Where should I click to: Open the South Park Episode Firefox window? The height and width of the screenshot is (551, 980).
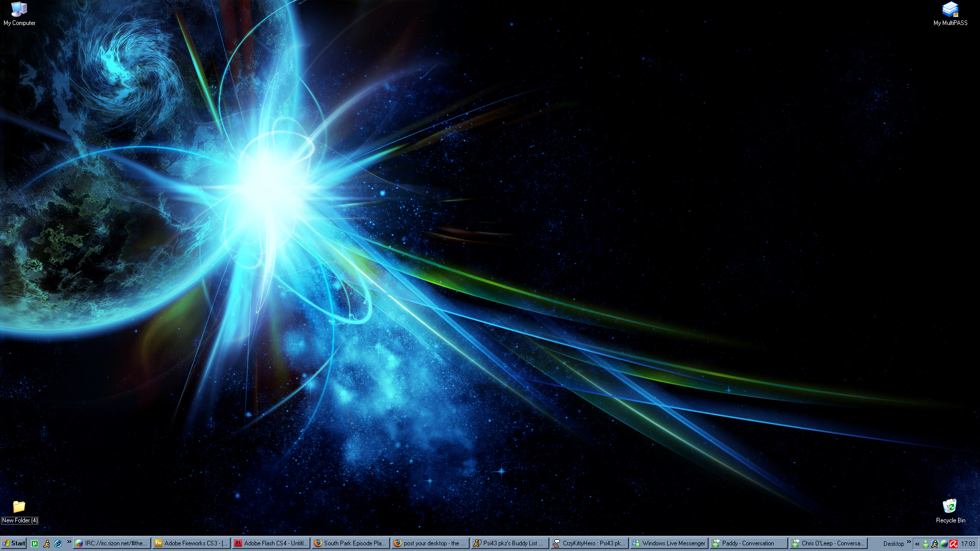[x=350, y=543]
